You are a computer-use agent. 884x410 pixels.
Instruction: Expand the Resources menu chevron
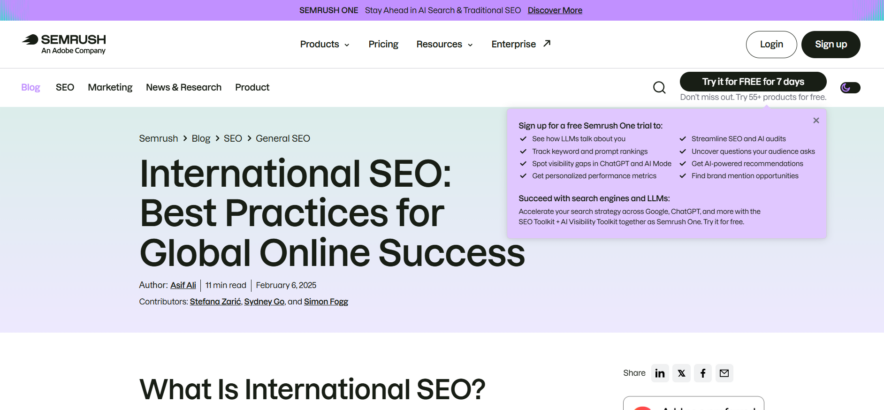[x=470, y=45]
